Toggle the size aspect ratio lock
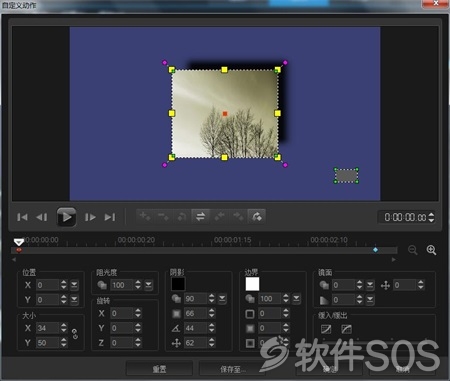Image resolution: width=450 pixels, height=381 pixels. point(75,334)
